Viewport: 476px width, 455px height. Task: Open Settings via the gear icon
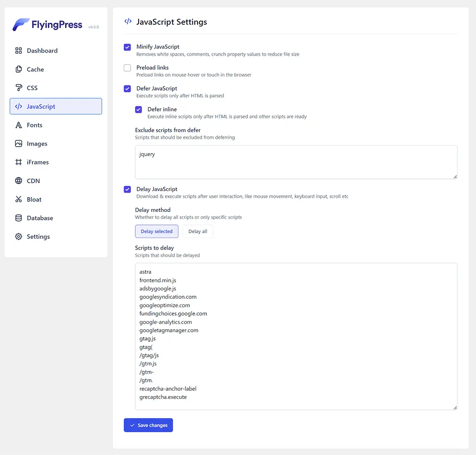click(x=19, y=237)
